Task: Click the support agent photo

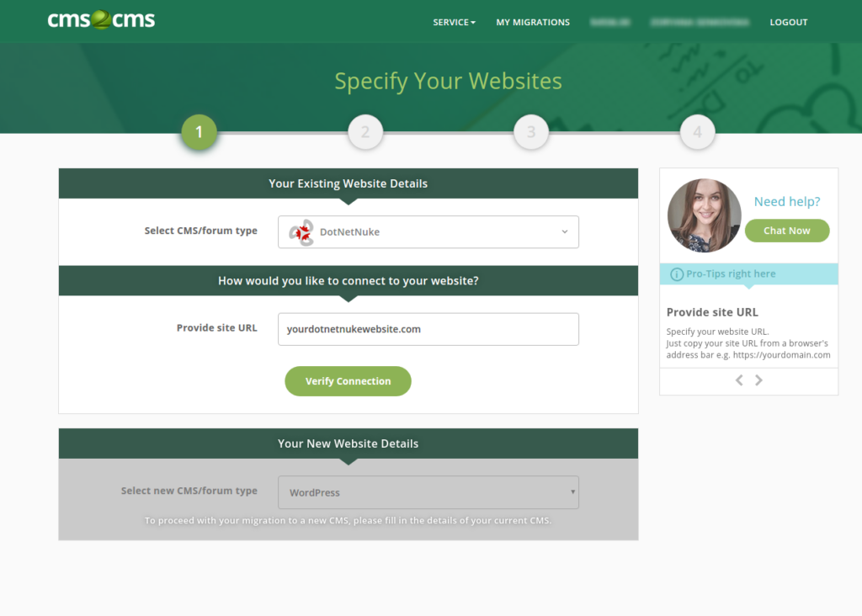Action: [704, 215]
